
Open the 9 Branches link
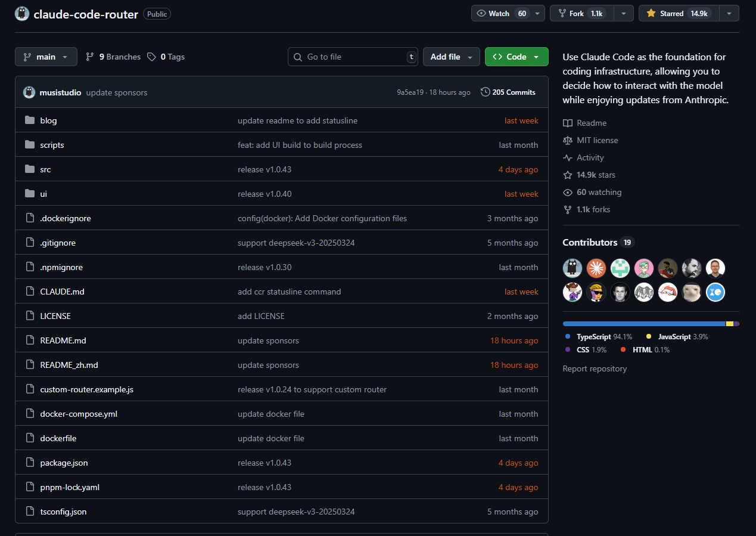113,57
